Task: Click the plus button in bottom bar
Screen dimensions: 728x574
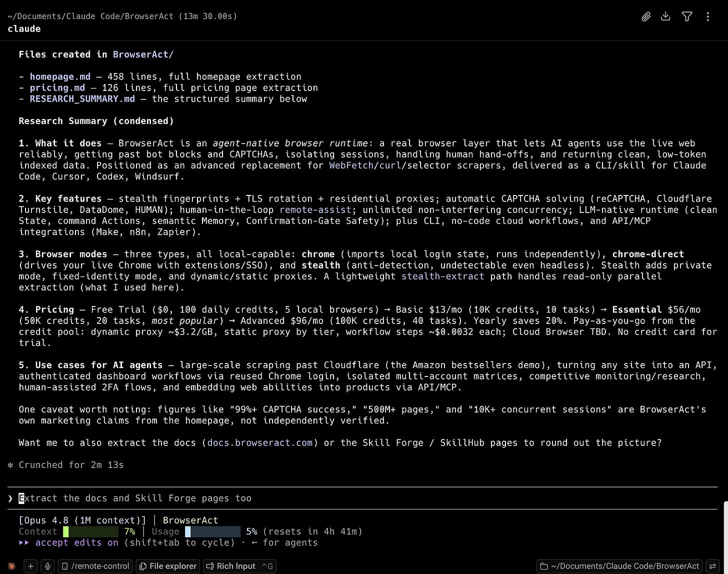Action: pyautogui.click(x=30, y=566)
